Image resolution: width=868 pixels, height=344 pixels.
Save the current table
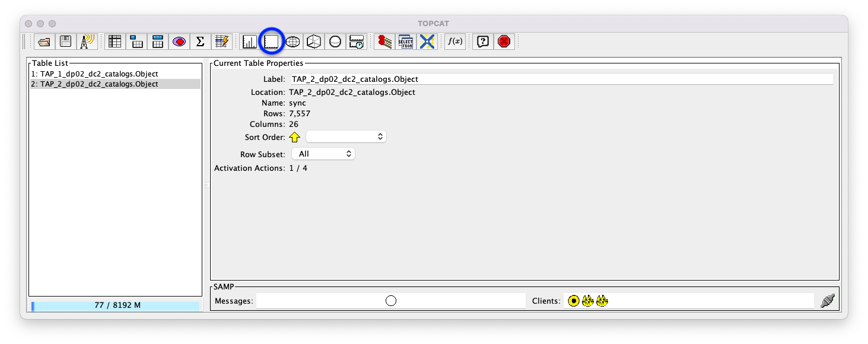coord(65,41)
